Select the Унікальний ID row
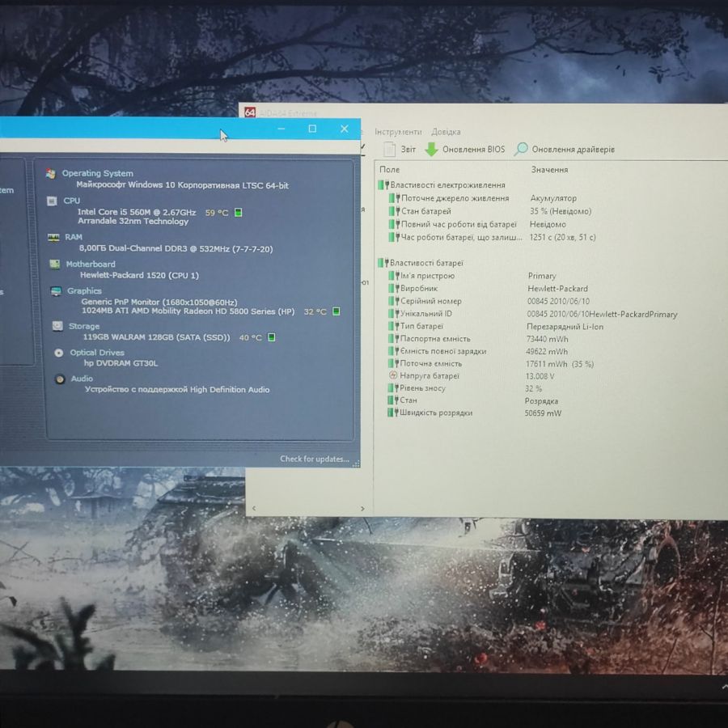 (533, 314)
